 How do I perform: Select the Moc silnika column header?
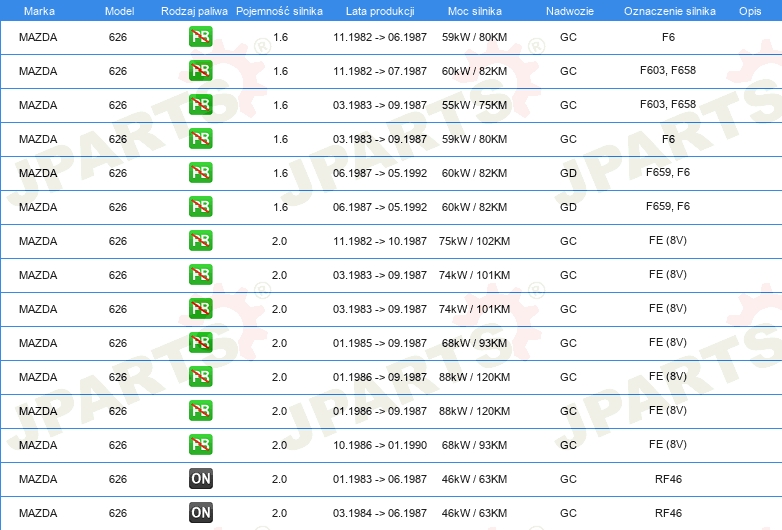point(475,10)
